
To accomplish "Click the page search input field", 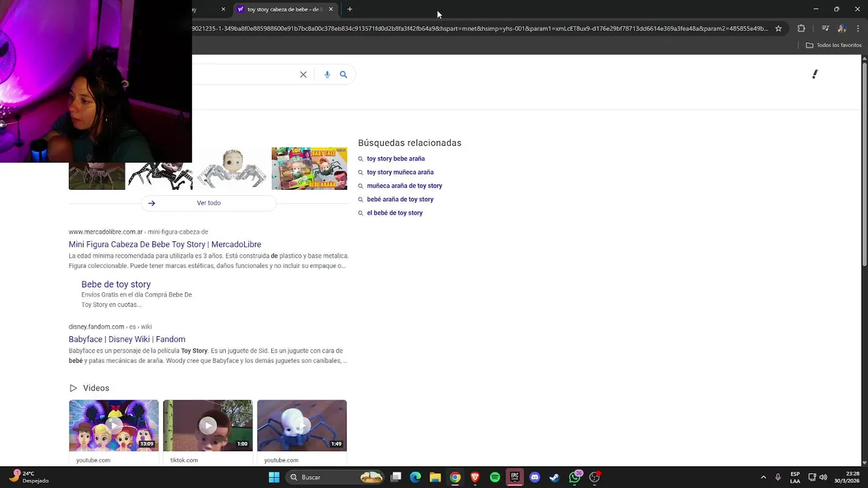I will (x=244, y=75).
